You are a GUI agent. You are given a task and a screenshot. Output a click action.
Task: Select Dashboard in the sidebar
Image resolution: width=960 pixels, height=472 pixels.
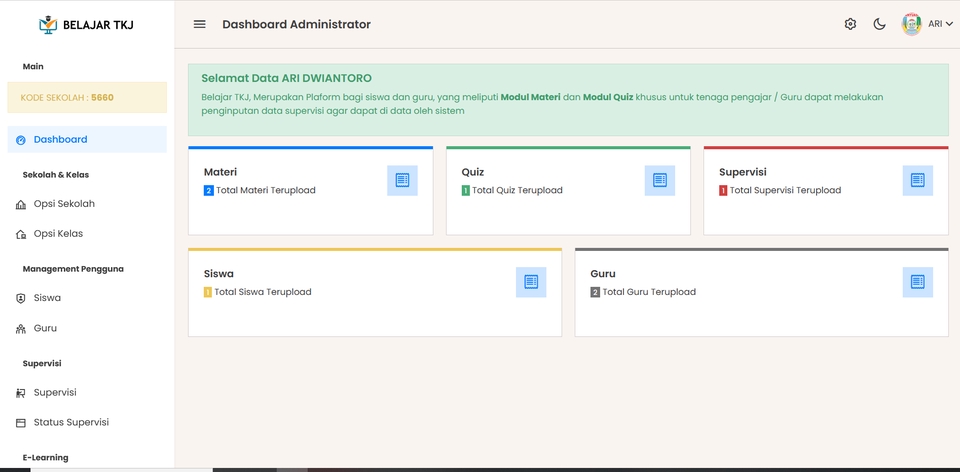click(x=87, y=140)
